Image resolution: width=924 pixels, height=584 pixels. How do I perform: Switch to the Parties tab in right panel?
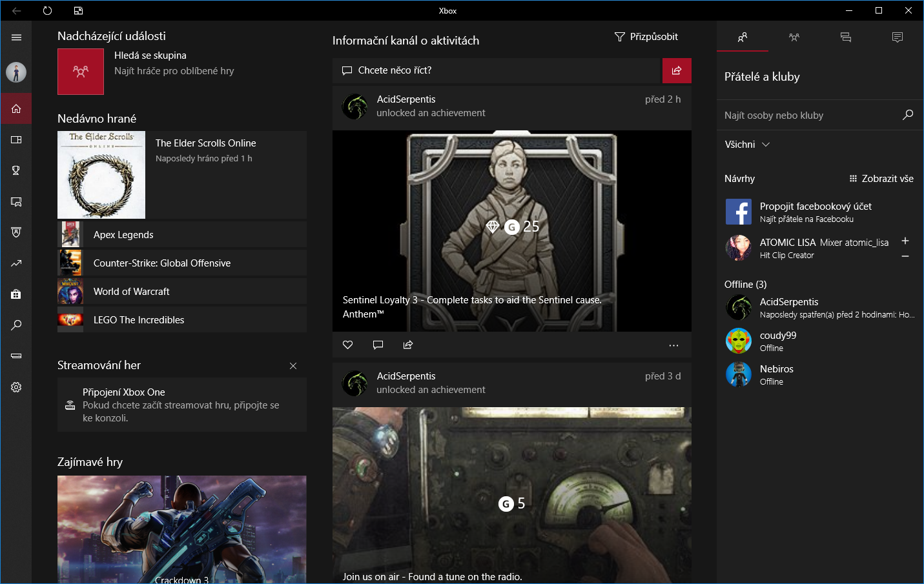pos(794,37)
